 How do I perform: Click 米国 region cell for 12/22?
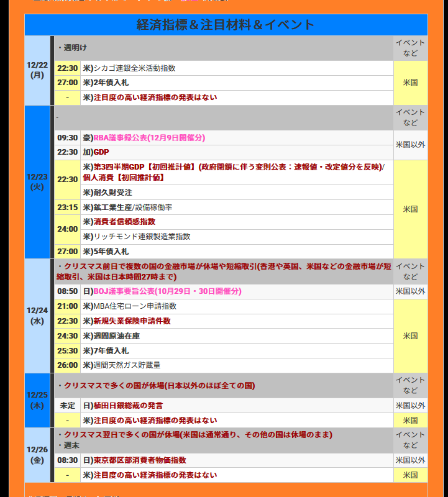click(x=411, y=83)
